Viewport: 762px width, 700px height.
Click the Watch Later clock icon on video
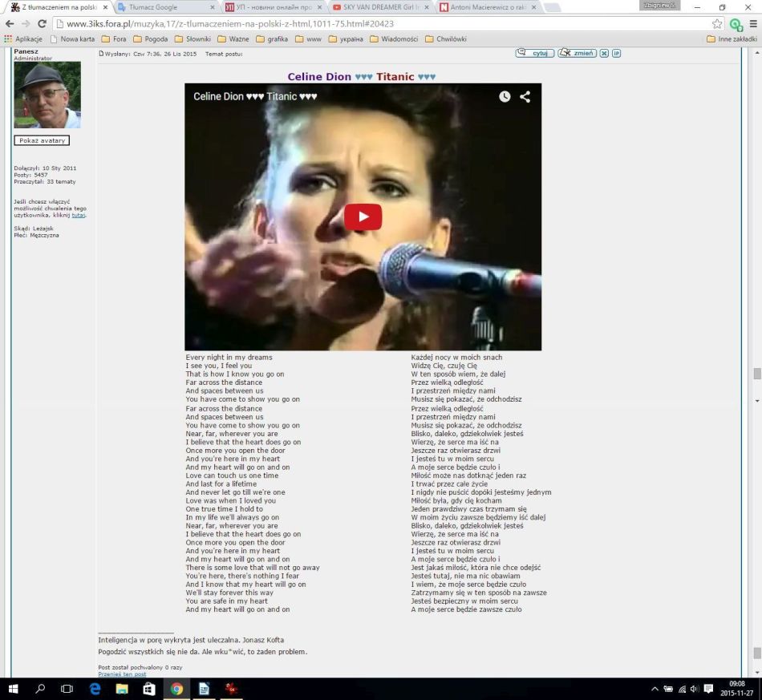click(505, 96)
